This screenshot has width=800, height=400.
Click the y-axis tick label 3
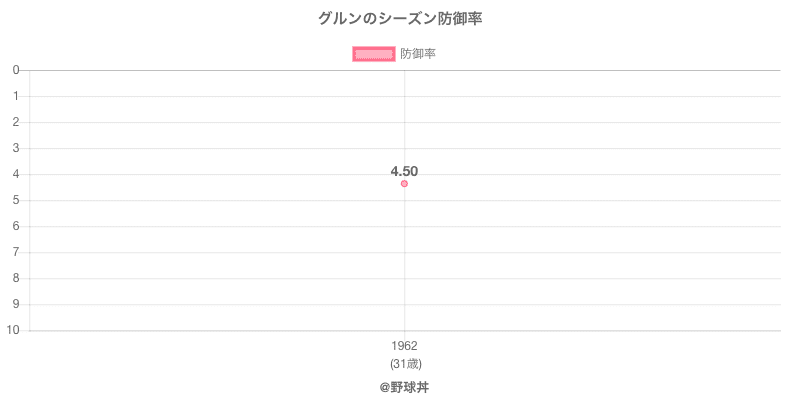17,148
